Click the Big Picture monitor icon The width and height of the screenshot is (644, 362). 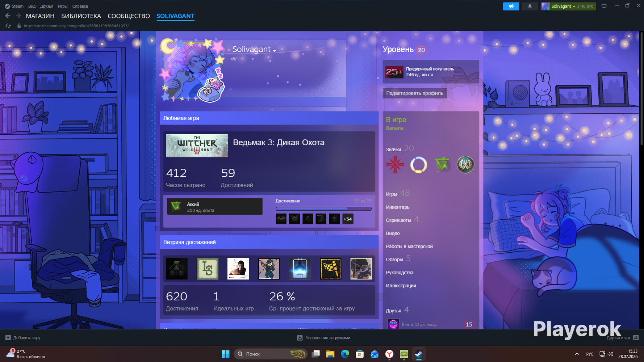[604, 6]
